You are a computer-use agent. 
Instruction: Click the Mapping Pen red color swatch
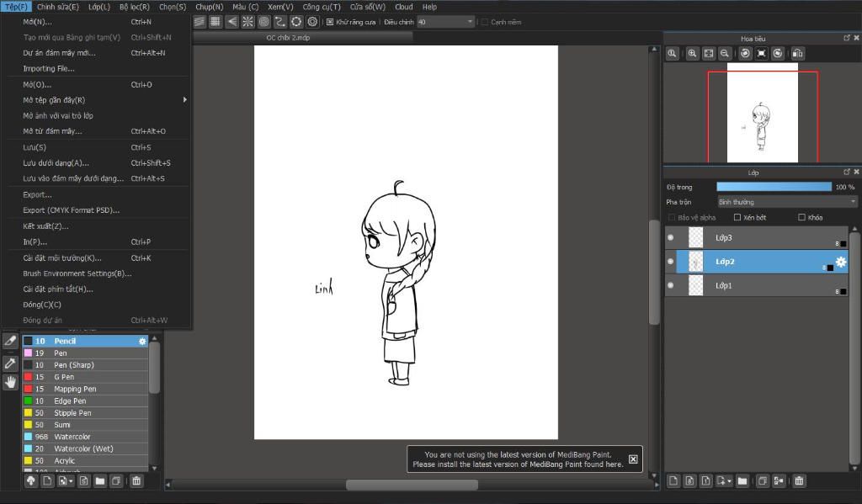tap(28, 389)
